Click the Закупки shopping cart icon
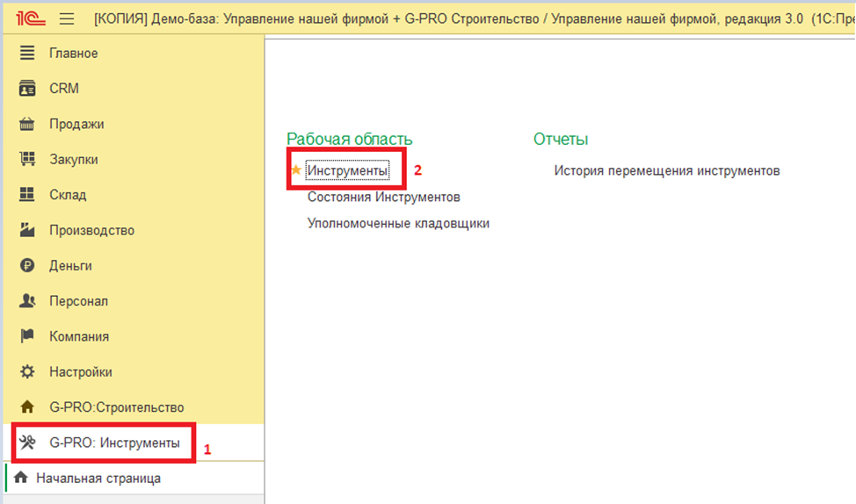This screenshot has height=504, width=856. [x=27, y=160]
